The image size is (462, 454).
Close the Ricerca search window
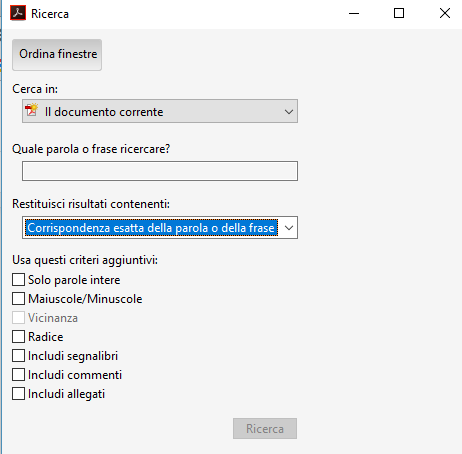pos(445,13)
